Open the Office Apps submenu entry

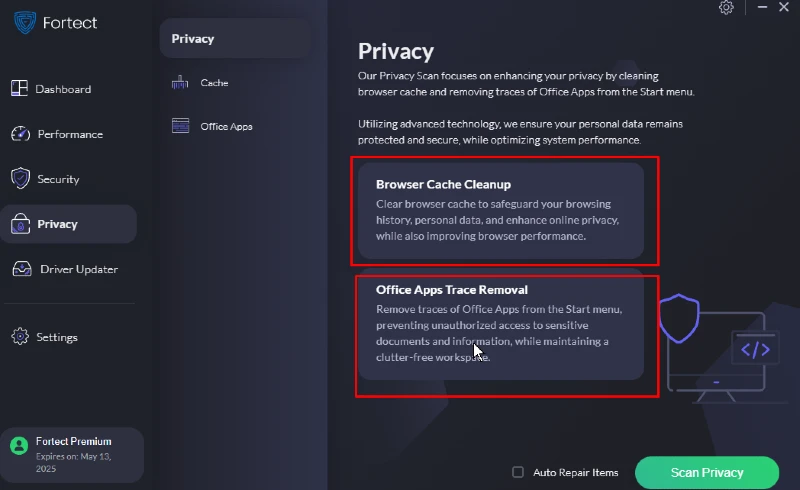pos(226,127)
